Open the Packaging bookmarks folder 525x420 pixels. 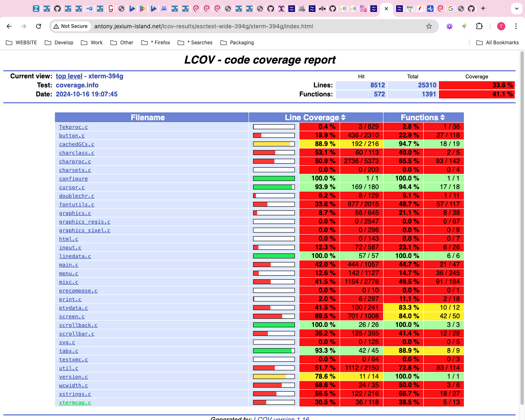[237, 43]
